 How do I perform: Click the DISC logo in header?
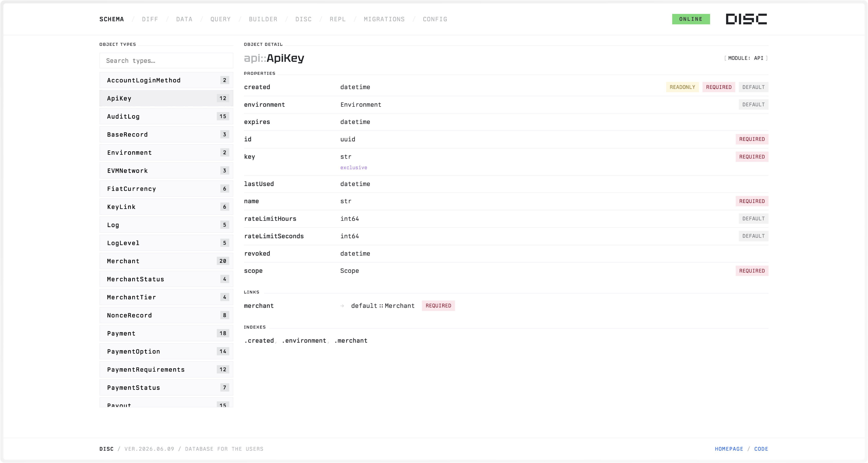[746, 19]
